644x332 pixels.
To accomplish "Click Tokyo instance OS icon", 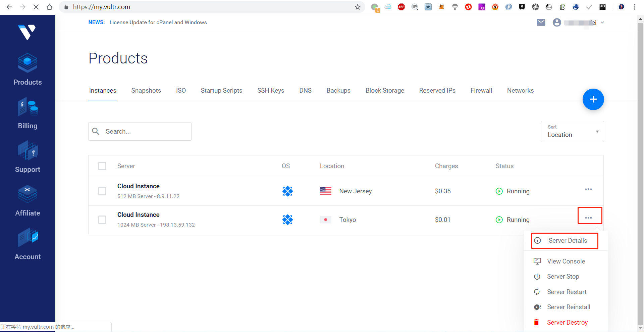I will 287,220.
